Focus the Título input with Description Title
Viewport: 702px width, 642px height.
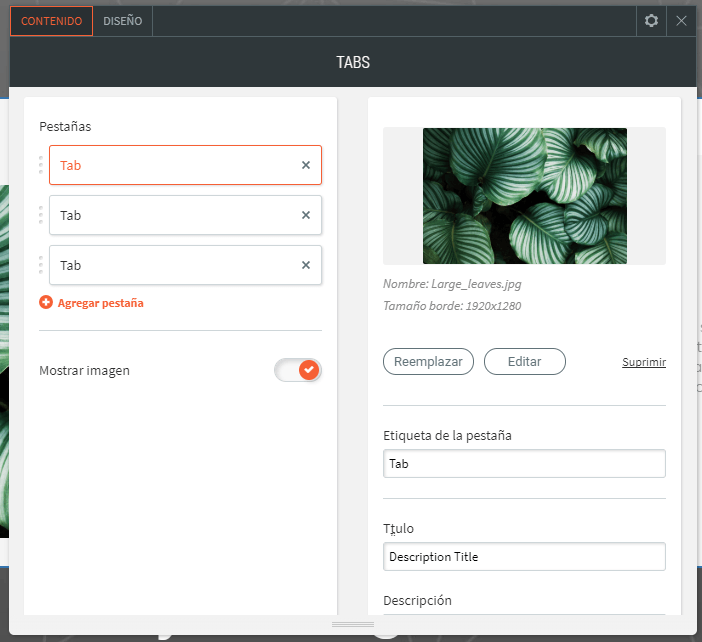click(x=524, y=557)
